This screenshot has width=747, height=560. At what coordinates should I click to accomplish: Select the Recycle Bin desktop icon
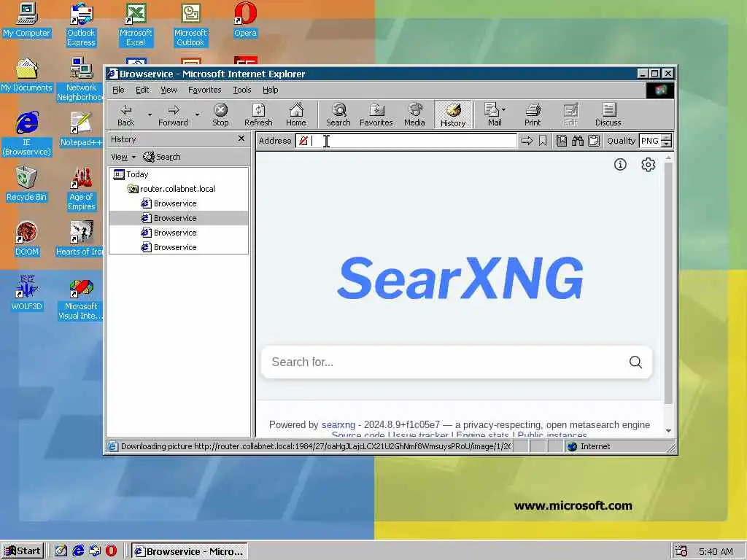coord(27,184)
